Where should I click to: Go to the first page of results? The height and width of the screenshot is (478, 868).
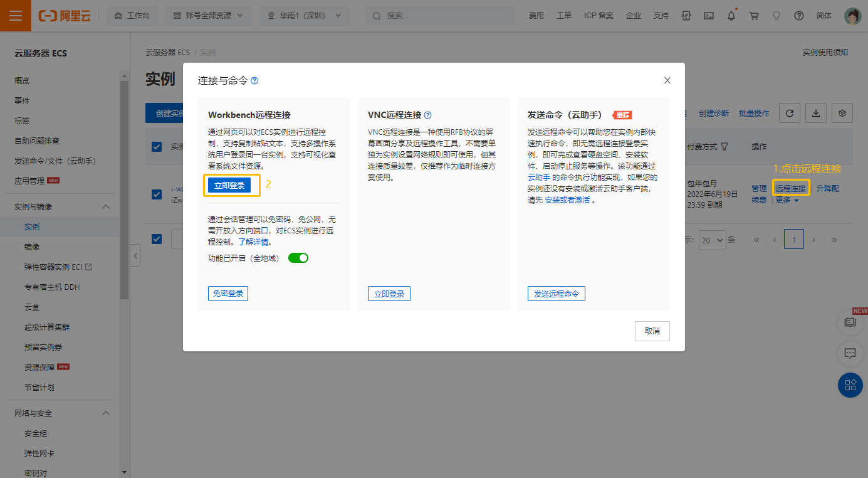click(757, 240)
